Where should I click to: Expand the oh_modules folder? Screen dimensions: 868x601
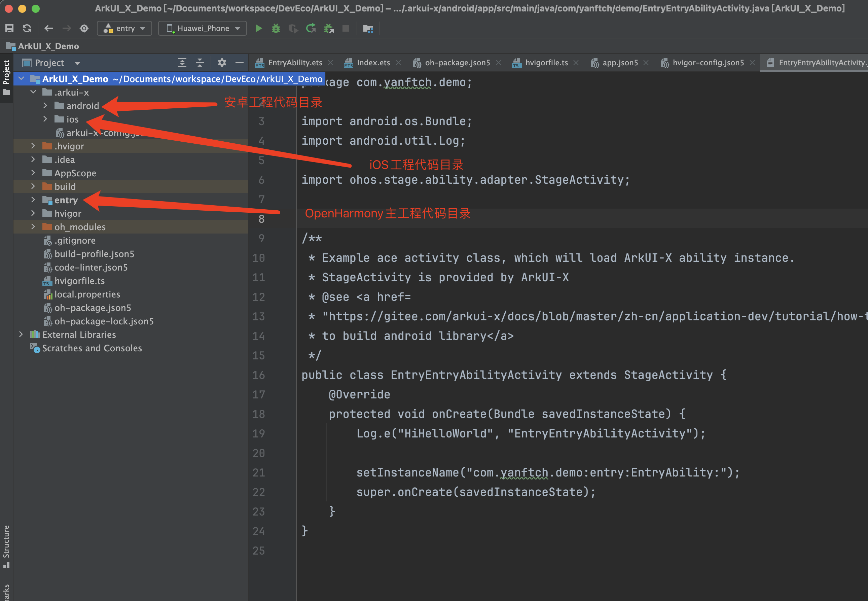pos(33,227)
